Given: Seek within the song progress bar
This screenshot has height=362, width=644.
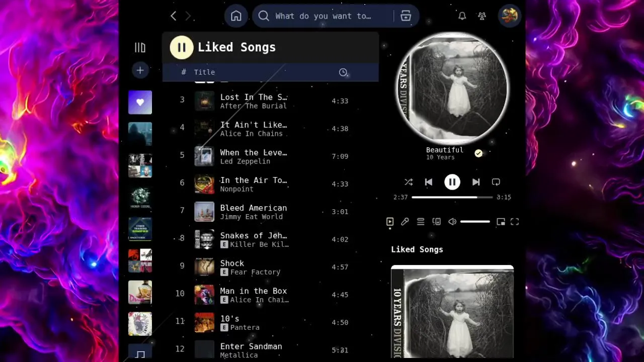Looking at the screenshot, I should tap(452, 197).
